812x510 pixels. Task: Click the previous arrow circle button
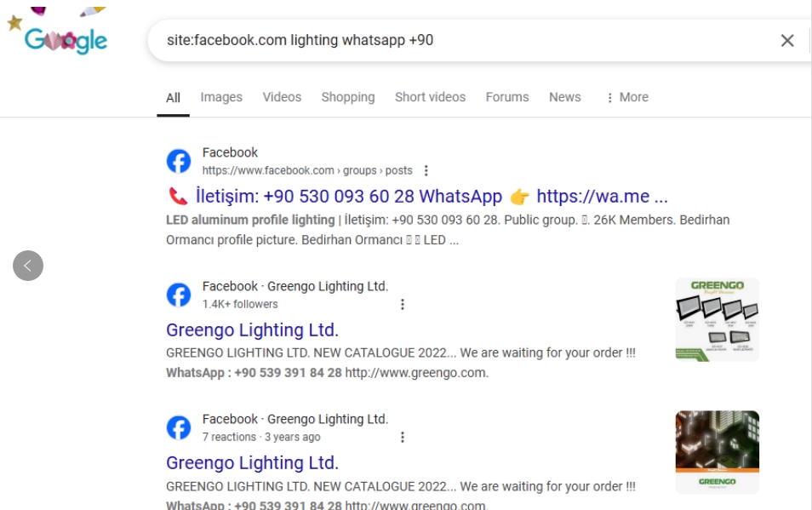[28, 266]
